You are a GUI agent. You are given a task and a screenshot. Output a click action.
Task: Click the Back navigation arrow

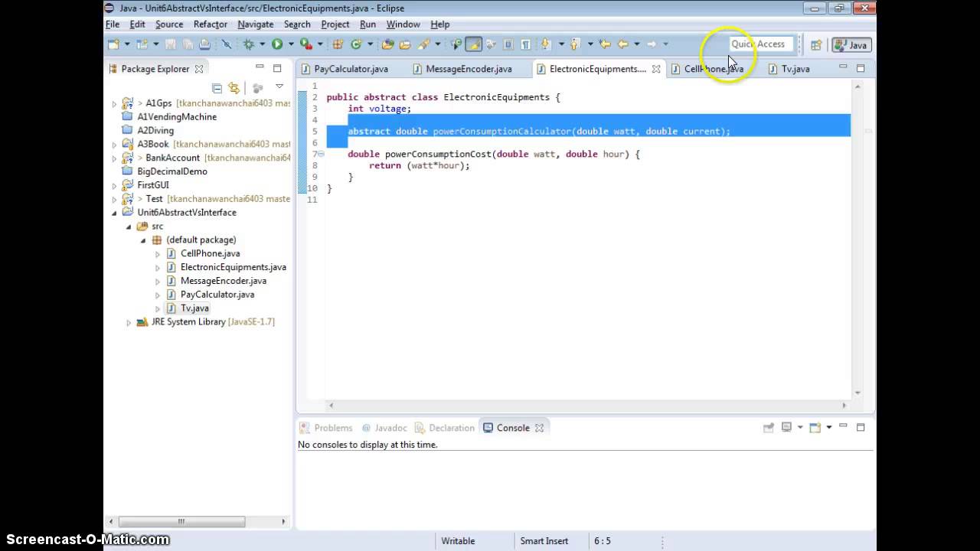point(623,44)
